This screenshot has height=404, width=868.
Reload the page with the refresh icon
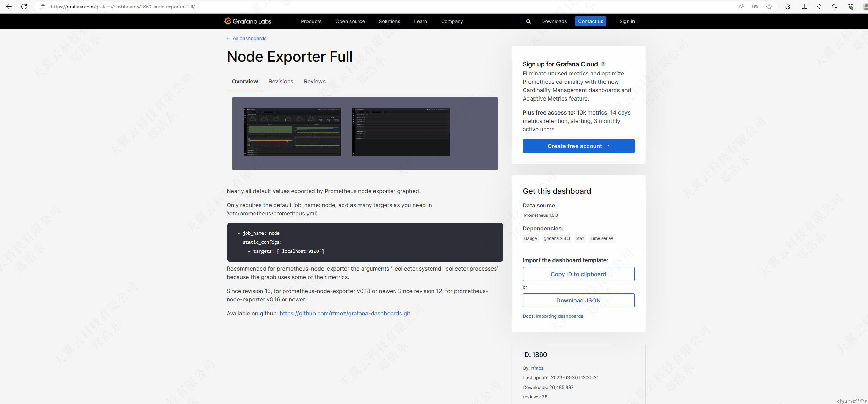pyautogui.click(x=24, y=7)
